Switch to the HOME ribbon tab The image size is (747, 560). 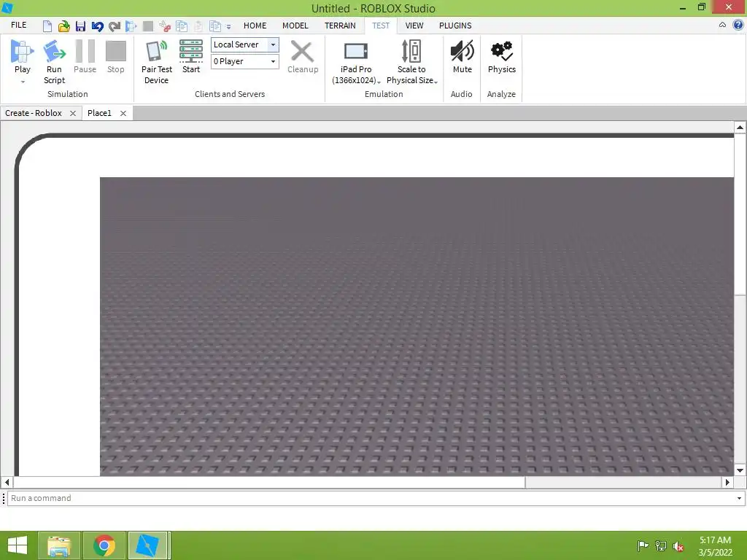[255, 26]
